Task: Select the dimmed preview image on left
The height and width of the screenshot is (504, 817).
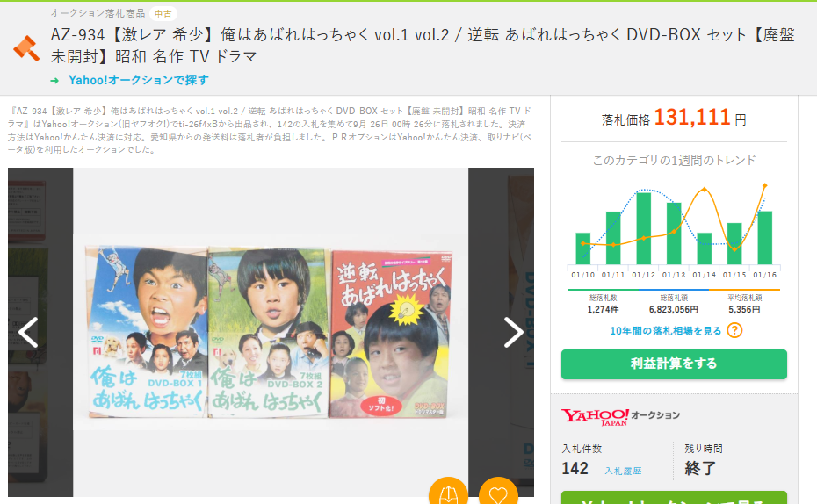Action: click(40, 332)
